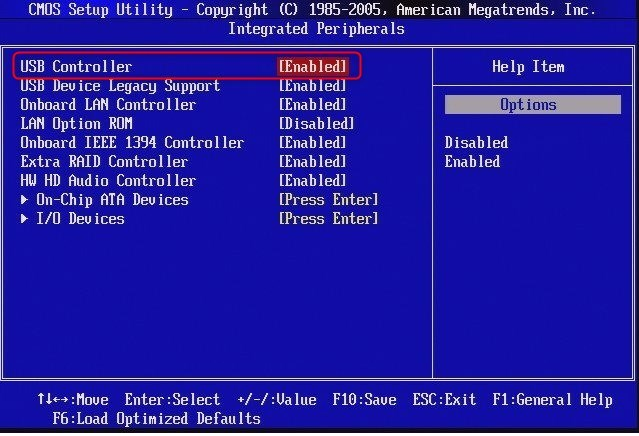The width and height of the screenshot is (639, 436).
Task: Choose the Enabled option in Help panel
Action: point(472,162)
